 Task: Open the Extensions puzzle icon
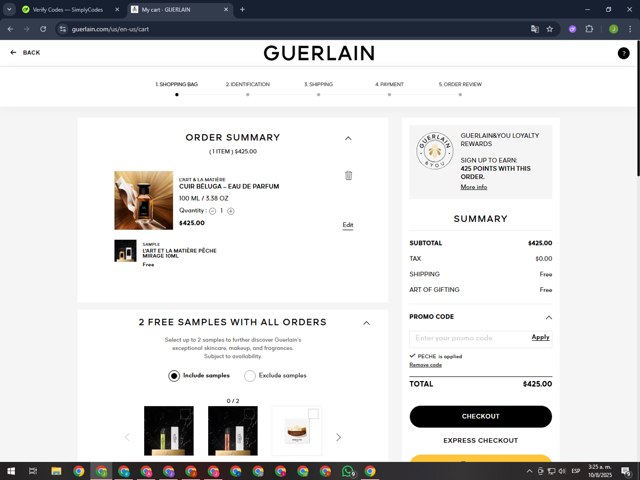tap(589, 29)
